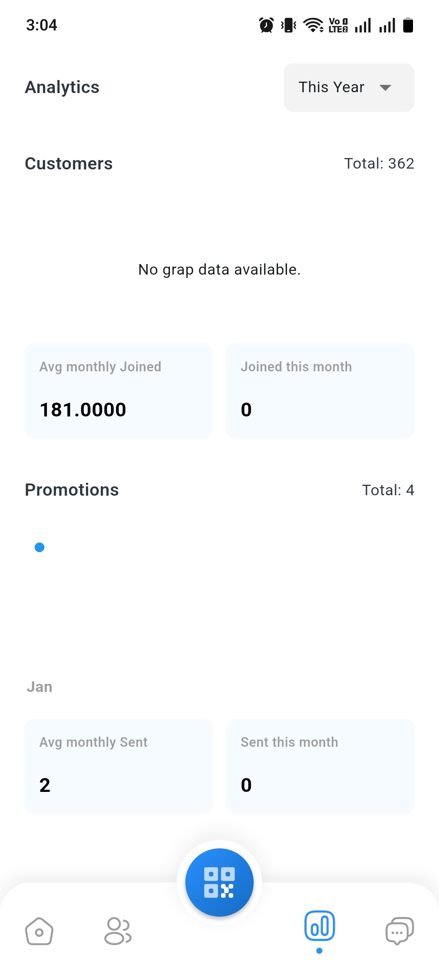Select the Sent this month card

[x=320, y=766]
